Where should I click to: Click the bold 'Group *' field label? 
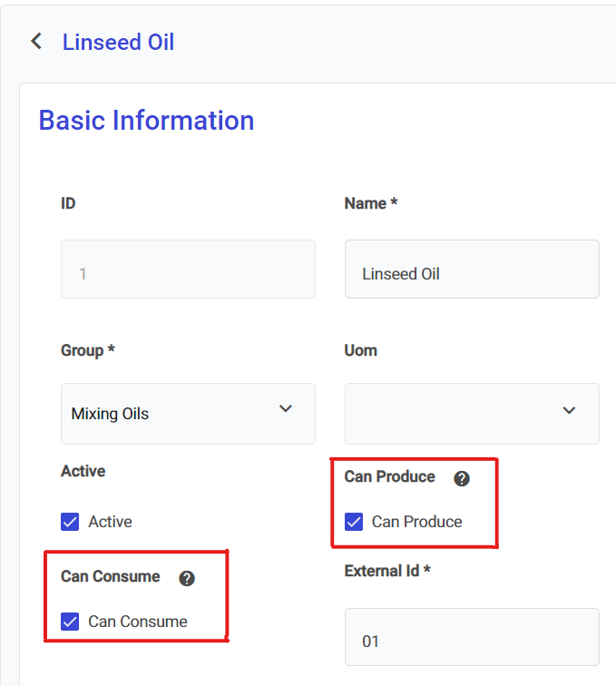pos(87,350)
